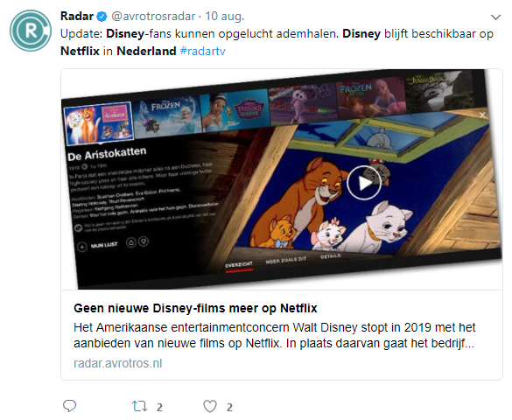Click the Radar account name
The width and height of the screenshot is (512, 420).
77,16
